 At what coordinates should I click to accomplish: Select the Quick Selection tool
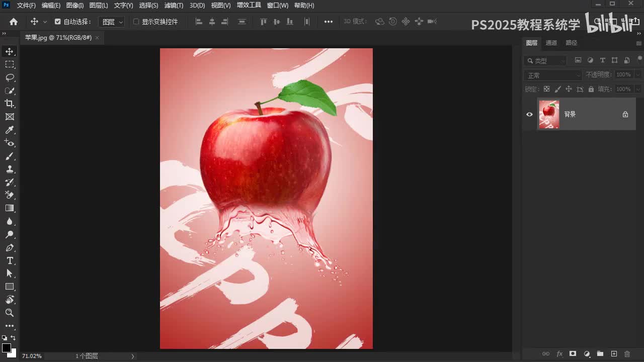[10, 90]
